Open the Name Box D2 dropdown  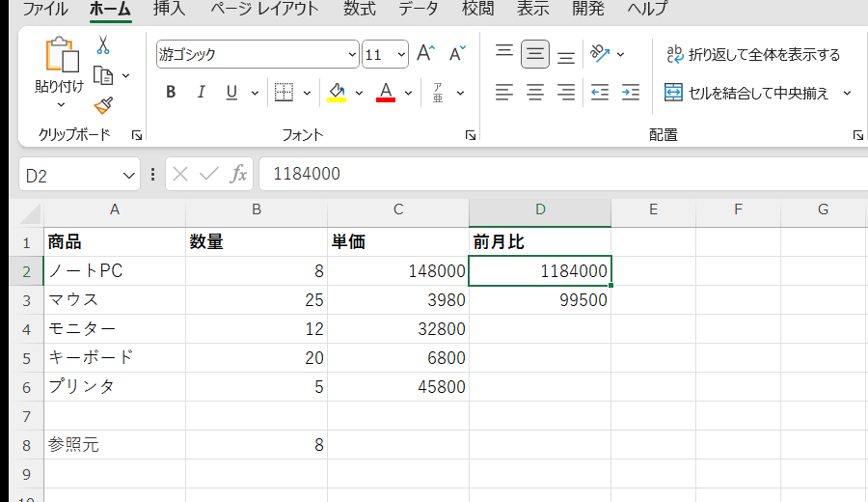click(128, 176)
